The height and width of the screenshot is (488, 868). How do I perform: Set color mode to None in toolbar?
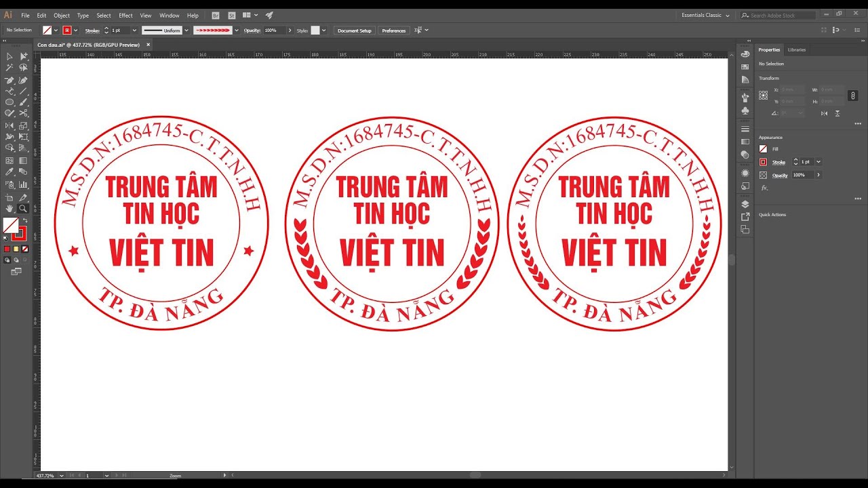[x=25, y=249]
